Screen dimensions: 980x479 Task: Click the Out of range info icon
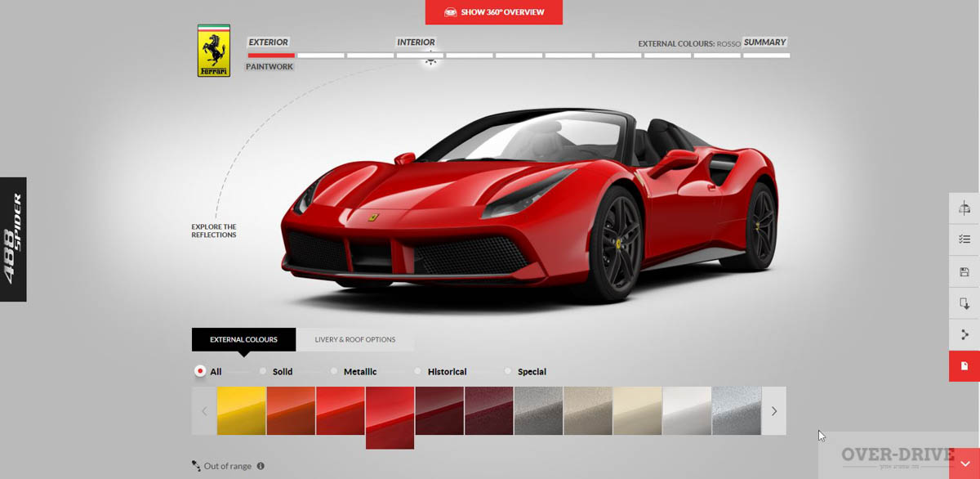[x=261, y=466]
